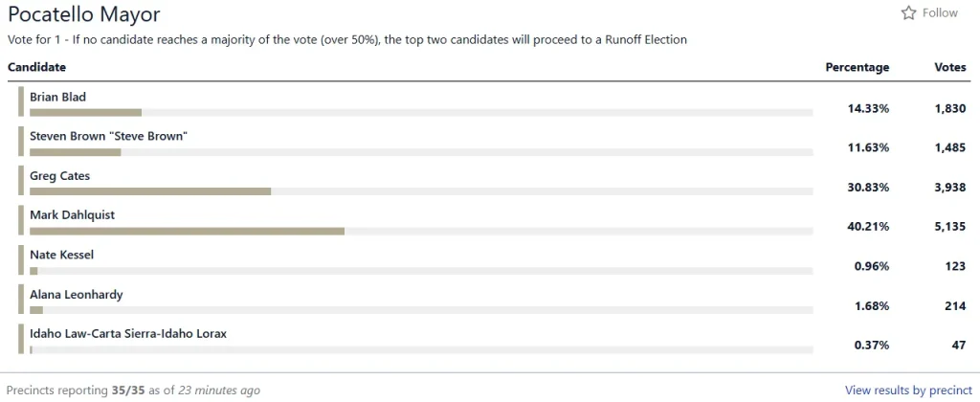Click Brian Blad's vote progress bar
The width and height of the screenshot is (980, 402).
[86, 112]
